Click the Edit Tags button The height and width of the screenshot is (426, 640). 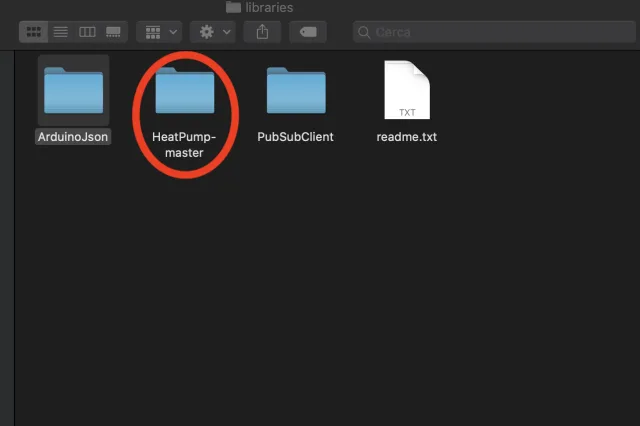(307, 32)
